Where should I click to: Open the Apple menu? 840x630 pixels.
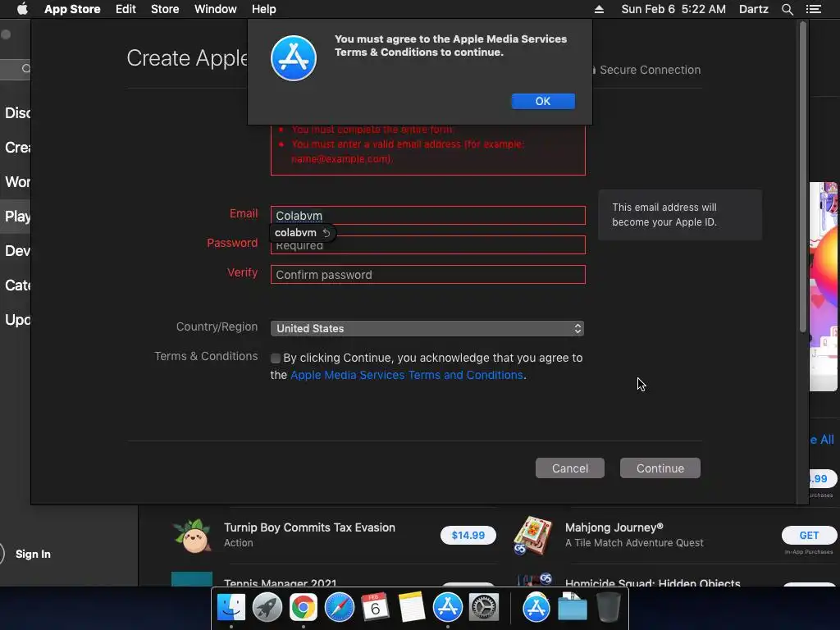[22, 9]
